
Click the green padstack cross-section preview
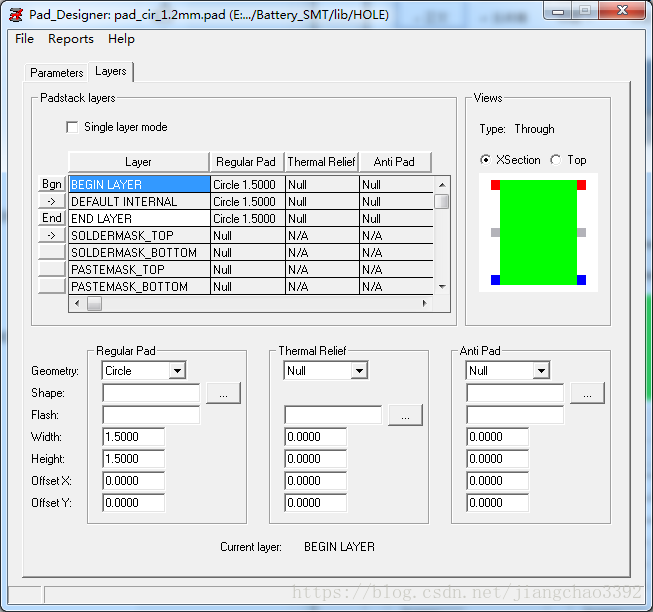click(x=538, y=232)
